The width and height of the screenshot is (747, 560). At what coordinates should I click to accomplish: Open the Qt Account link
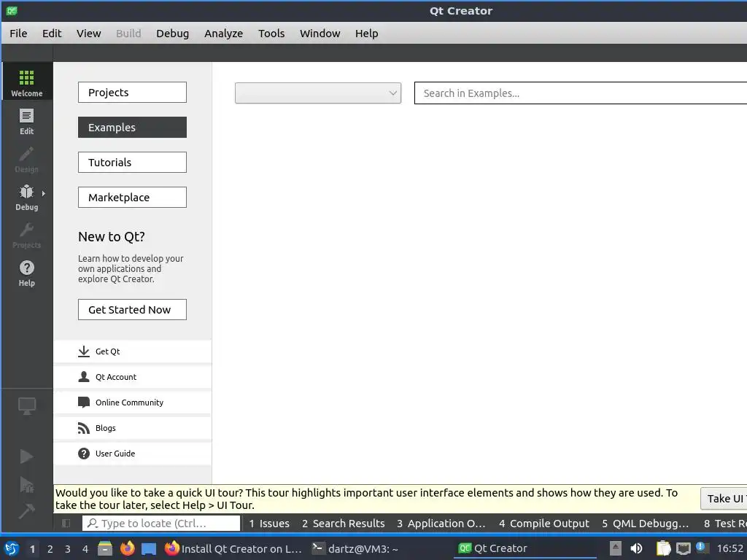click(133, 377)
